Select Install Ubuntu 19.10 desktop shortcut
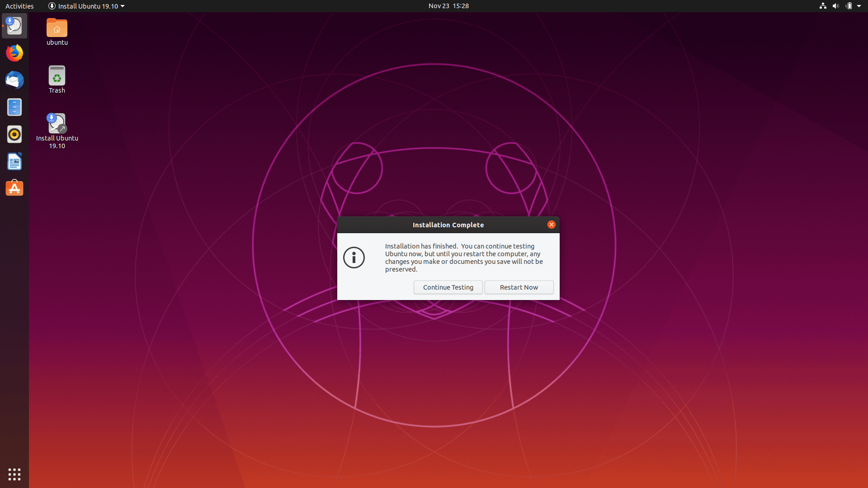This screenshot has width=868, height=488. 57,124
